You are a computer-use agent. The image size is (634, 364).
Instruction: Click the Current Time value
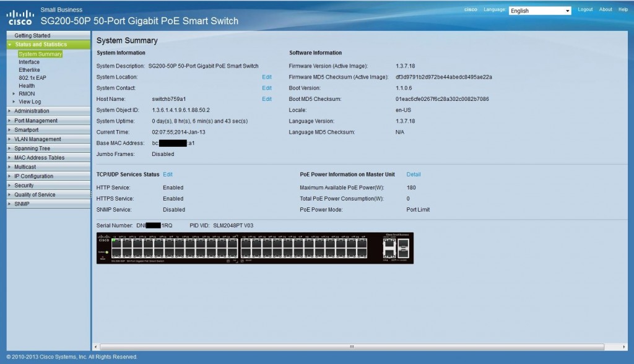179,132
